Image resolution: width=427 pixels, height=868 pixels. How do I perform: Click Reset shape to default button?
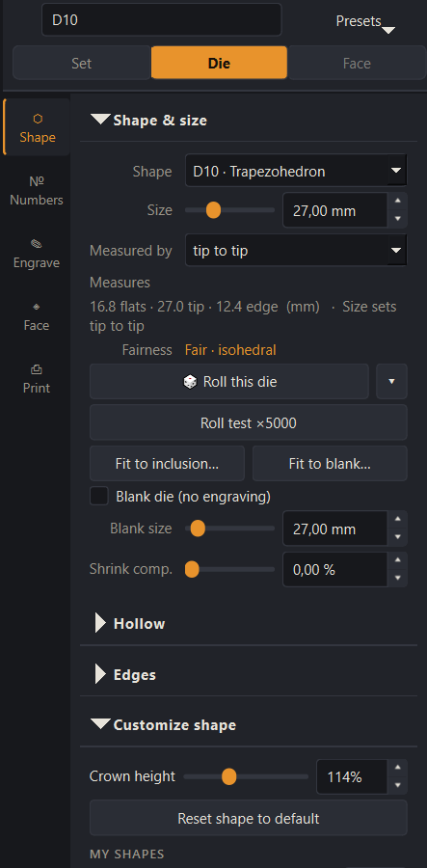tap(249, 818)
